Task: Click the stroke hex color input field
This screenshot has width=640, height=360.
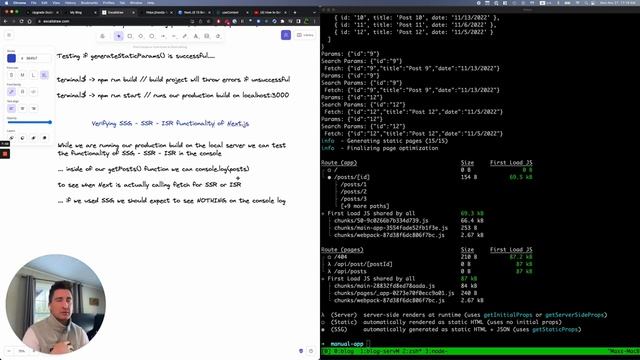Action: (35, 58)
